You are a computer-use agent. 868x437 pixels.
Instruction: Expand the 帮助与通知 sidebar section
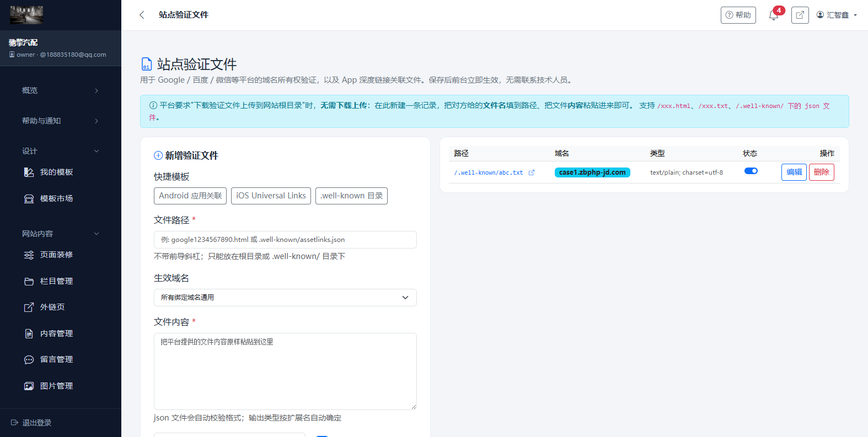tap(61, 121)
